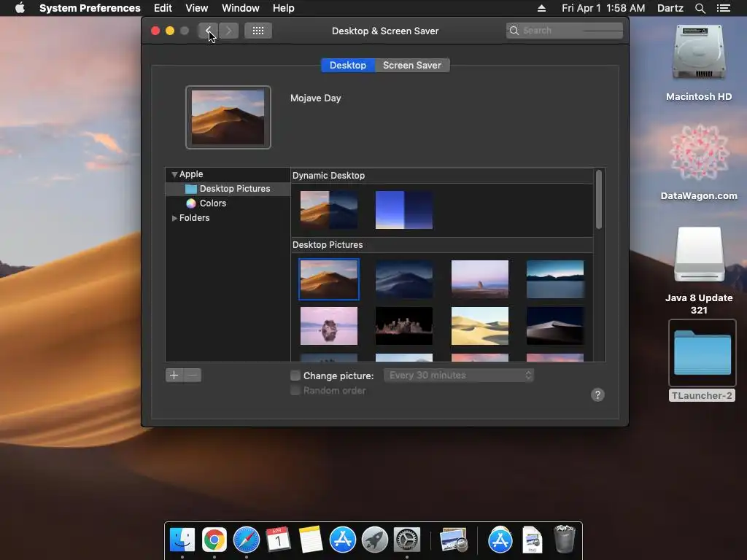Switch to the Screen Saver tab
The image size is (747, 560).
(412, 65)
